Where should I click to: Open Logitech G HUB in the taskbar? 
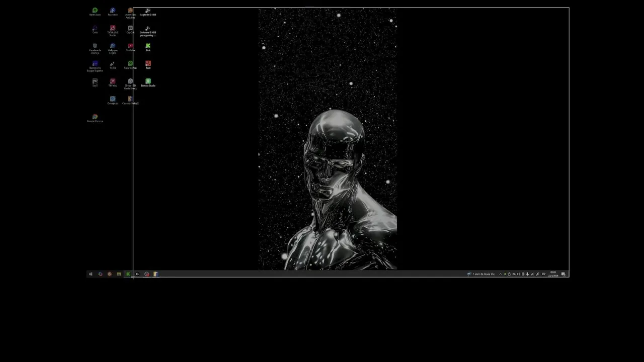point(137,274)
